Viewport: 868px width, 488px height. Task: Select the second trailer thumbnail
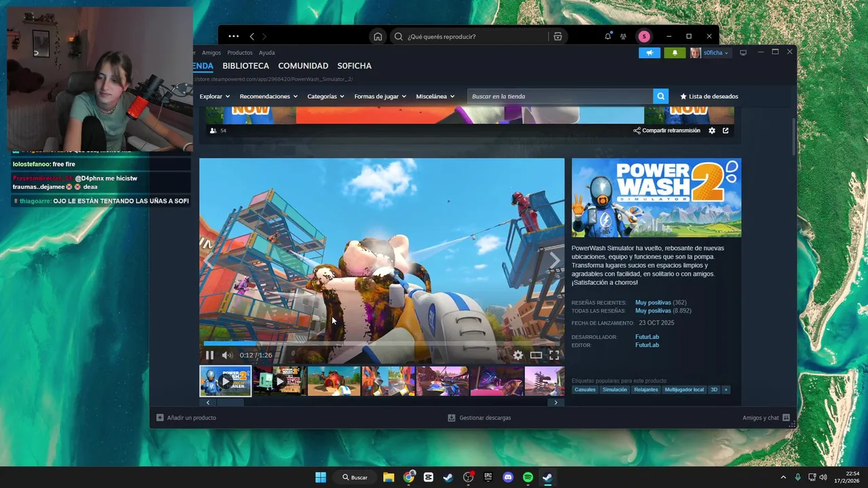pyautogui.click(x=279, y=381)
